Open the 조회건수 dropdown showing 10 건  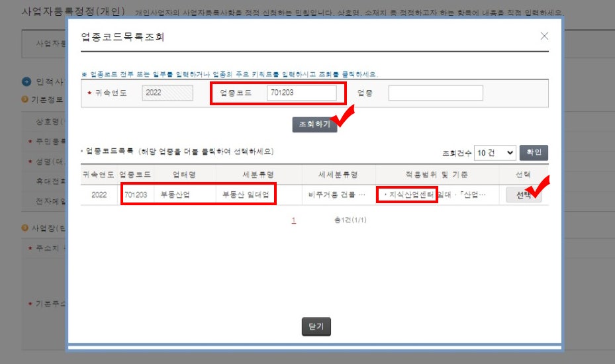point(495,153)
